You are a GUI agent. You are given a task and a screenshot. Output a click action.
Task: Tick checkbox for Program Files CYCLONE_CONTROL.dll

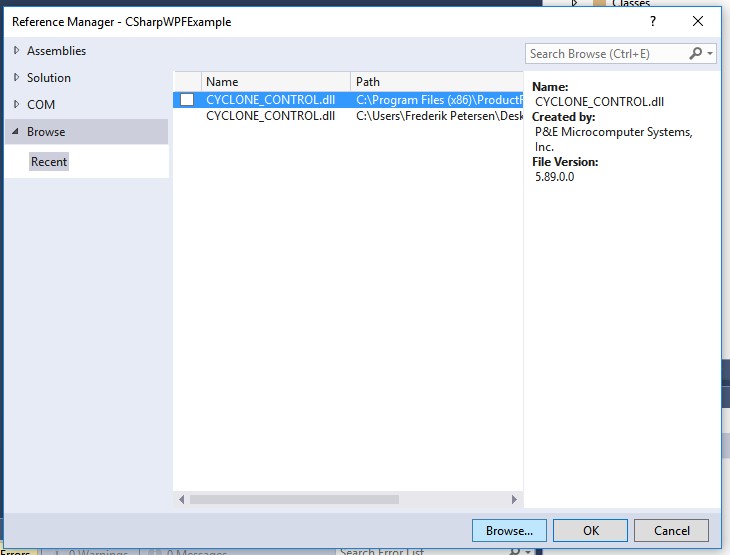(x=187, y=100)
